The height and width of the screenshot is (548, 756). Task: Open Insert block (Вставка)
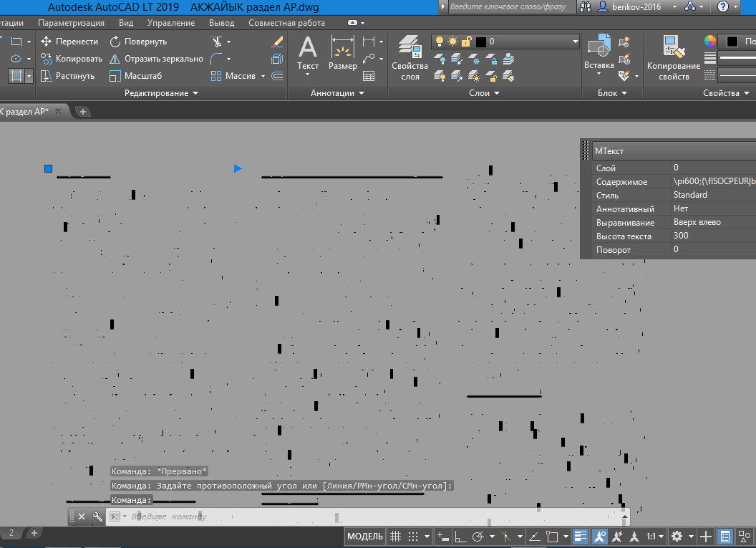coord(599,53)
